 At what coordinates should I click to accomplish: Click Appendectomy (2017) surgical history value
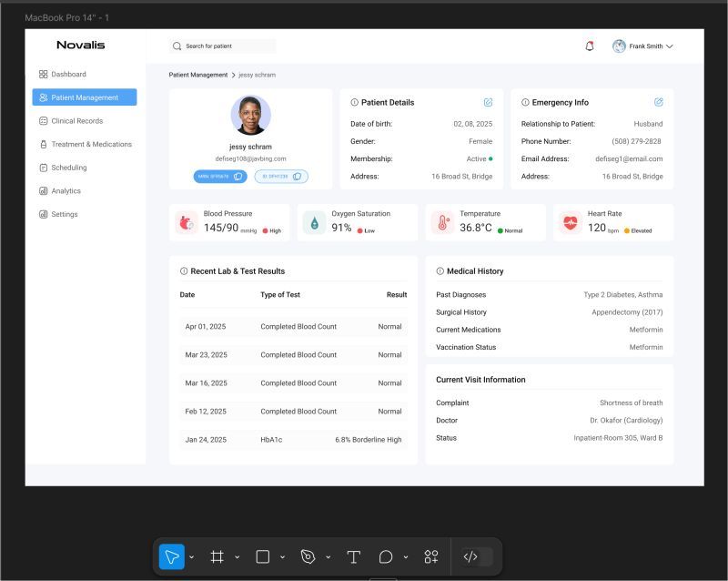click(x=627, y=312)
